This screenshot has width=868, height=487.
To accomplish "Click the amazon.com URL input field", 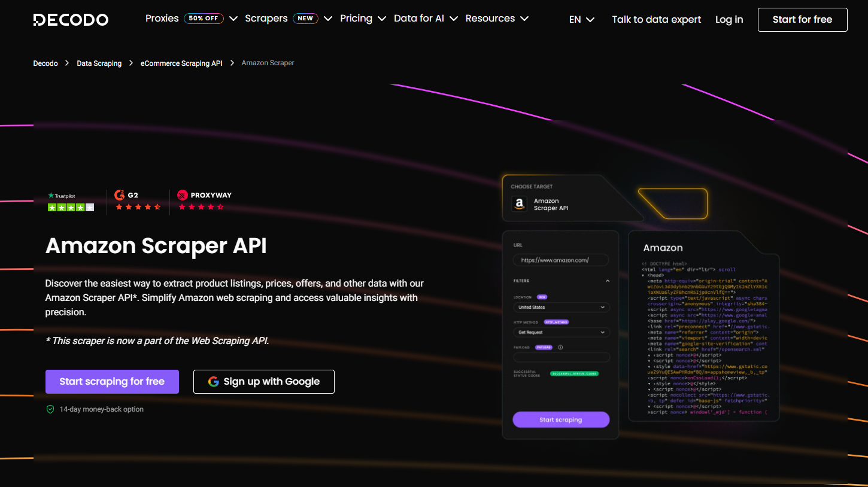I will (561, 260).
